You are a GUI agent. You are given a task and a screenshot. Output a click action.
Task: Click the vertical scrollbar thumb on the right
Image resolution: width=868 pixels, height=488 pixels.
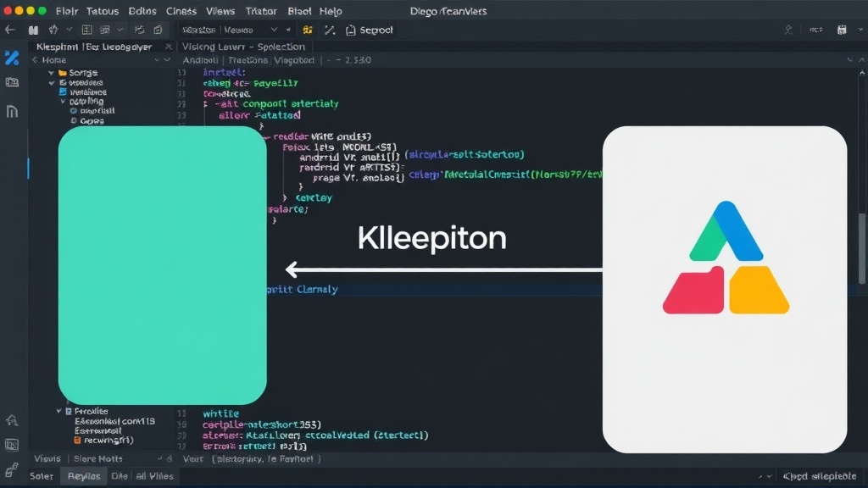(x=862, y=247)
